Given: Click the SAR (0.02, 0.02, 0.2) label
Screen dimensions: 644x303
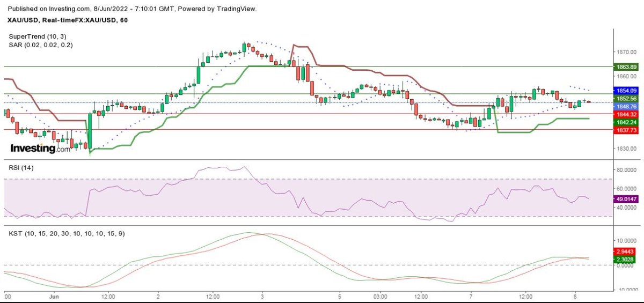Looking at the screenshot, I should (41, 45).
